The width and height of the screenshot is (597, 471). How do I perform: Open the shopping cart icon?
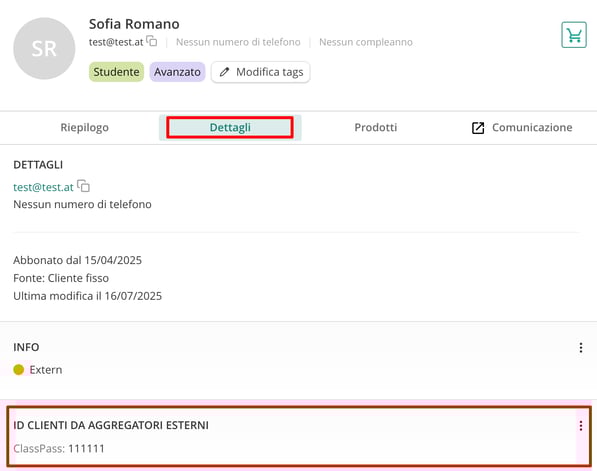[574, 35]
